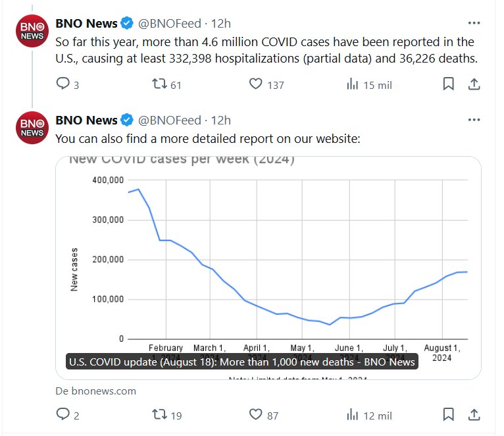Share the second tweet with the chart
The image size is (504, 436).
tap(473, 415)
